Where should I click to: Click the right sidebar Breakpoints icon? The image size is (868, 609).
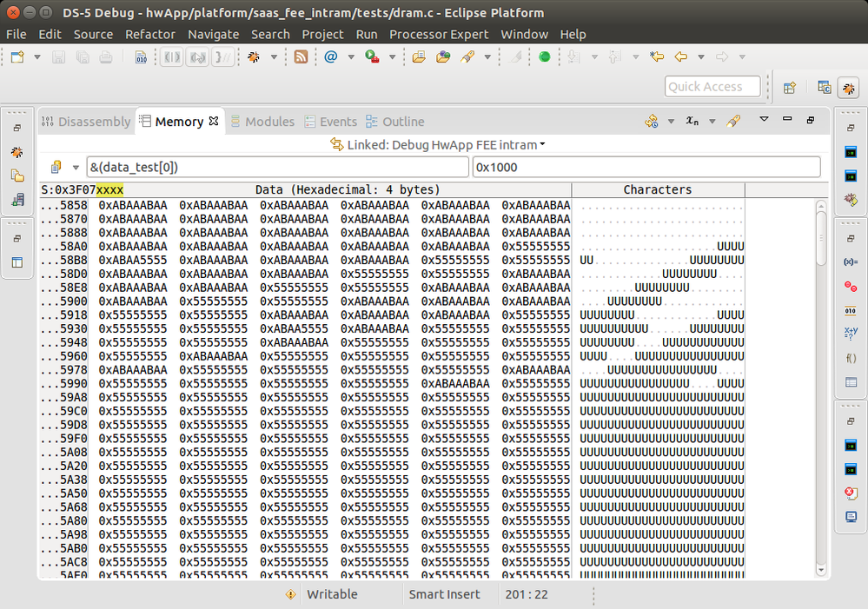tap(851, 286)
